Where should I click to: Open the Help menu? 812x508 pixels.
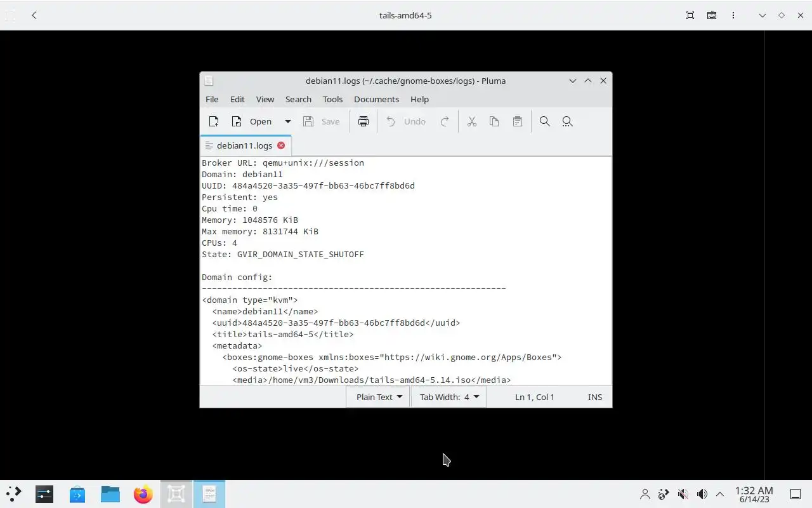coord(419,99)
